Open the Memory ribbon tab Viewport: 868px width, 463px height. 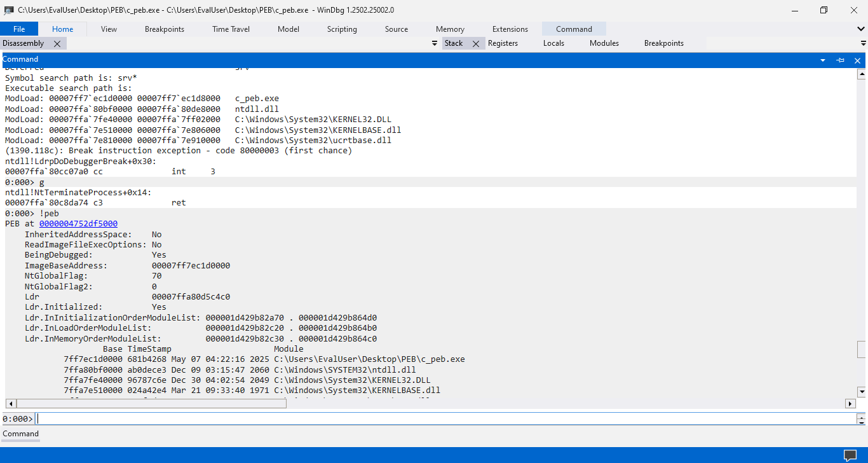(x=450, y=29)
